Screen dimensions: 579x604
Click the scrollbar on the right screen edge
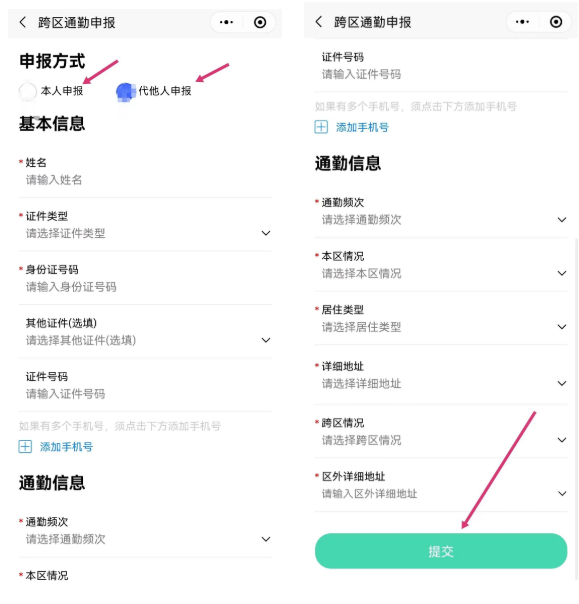[576, 408]
